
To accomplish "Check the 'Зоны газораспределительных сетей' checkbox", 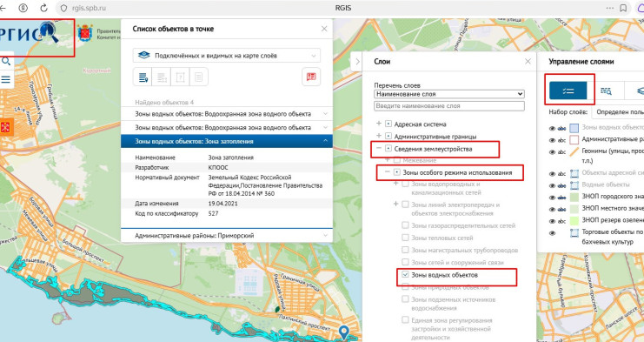I will [405, 225].
